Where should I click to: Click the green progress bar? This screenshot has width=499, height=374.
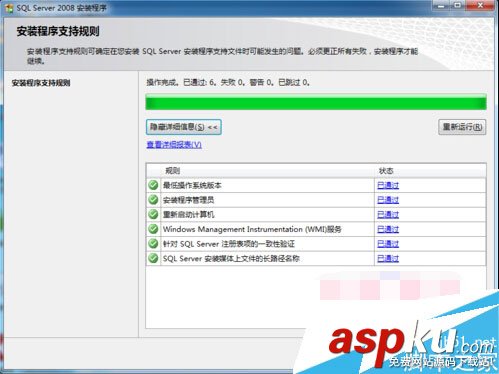[x=316, y=102]
